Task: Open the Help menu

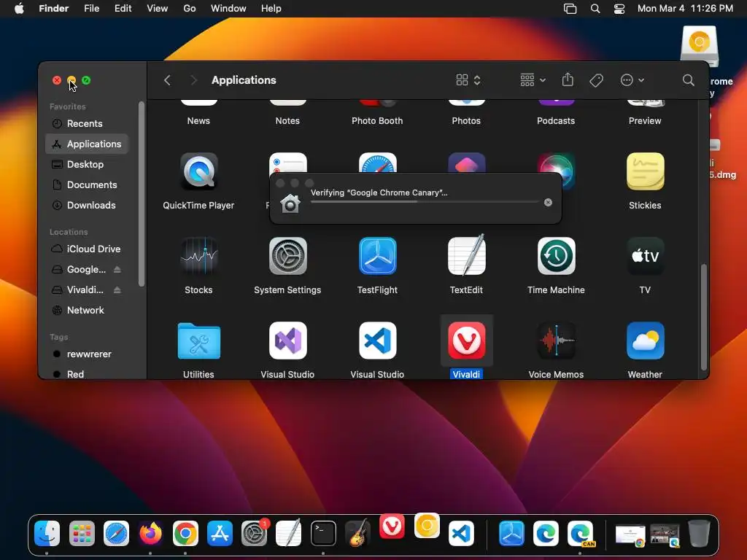Action: coord(271,9)
